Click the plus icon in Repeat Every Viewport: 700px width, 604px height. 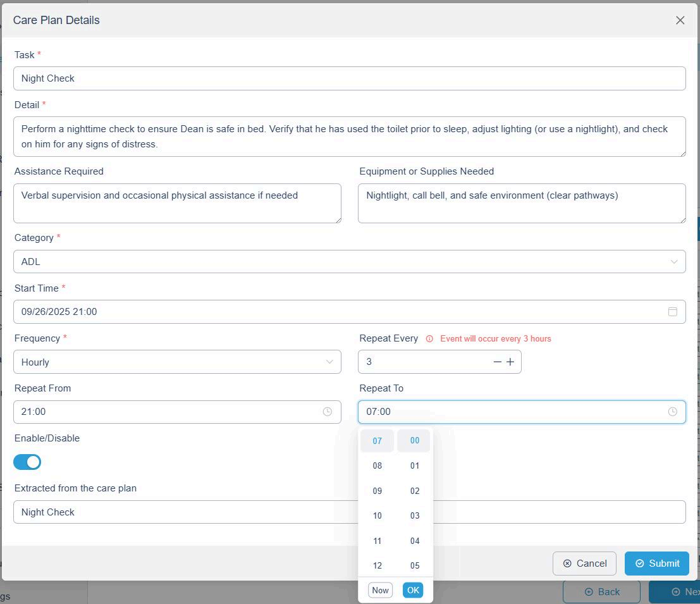(510, 362)
